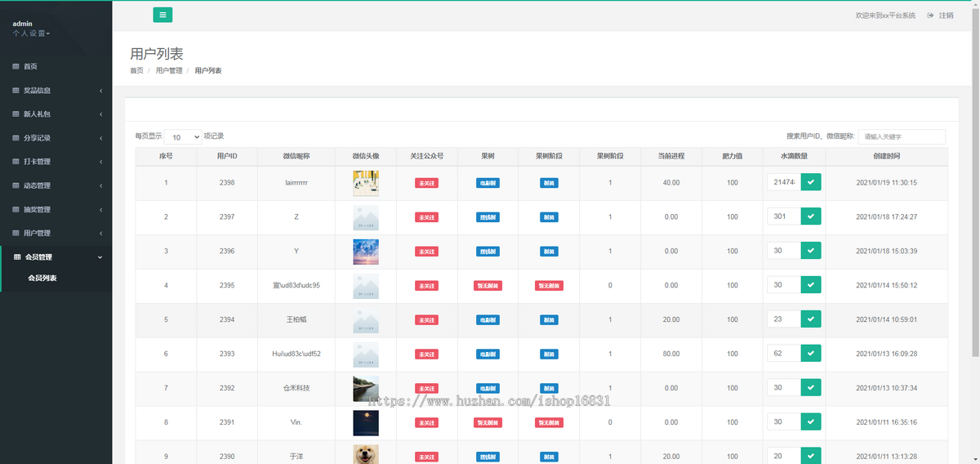Confirm water drops for user 2398 with checkmark
Screen dimensions: 980x464
click(811, 182)
